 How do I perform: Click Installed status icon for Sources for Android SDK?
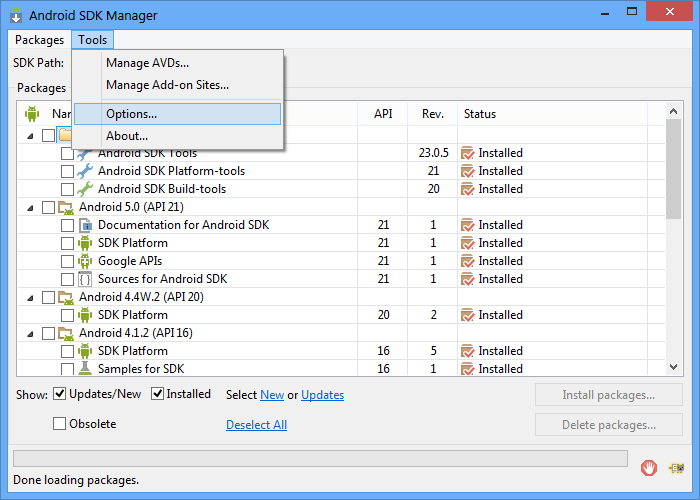click(467, 279)
